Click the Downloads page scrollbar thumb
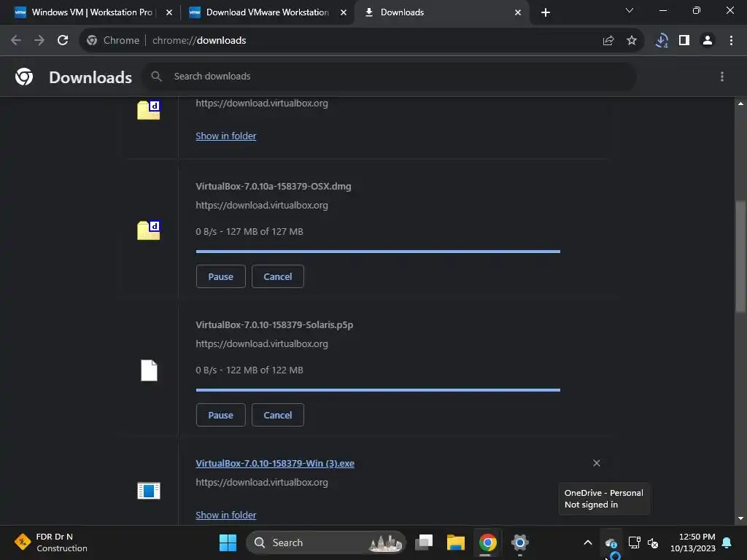Image resolution: width=747 pixels, height=560 pixels. (x=740, y=257)
